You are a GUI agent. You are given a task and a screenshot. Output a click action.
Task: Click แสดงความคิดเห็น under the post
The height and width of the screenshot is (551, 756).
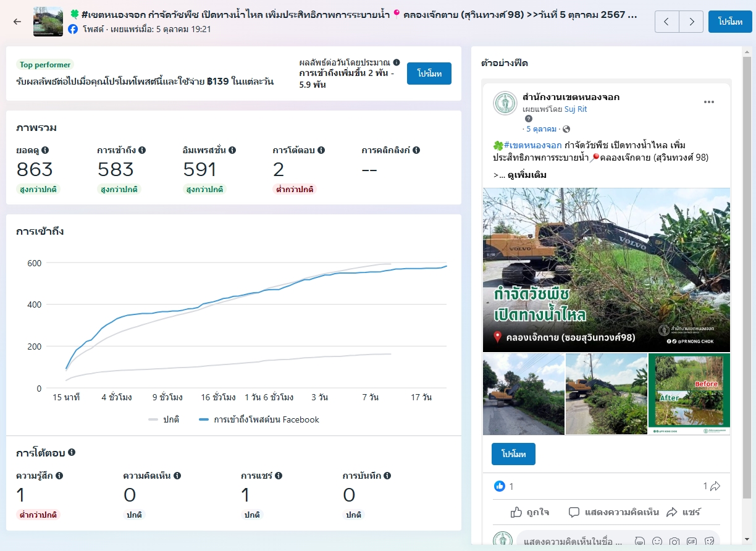(x=607, y=512)
